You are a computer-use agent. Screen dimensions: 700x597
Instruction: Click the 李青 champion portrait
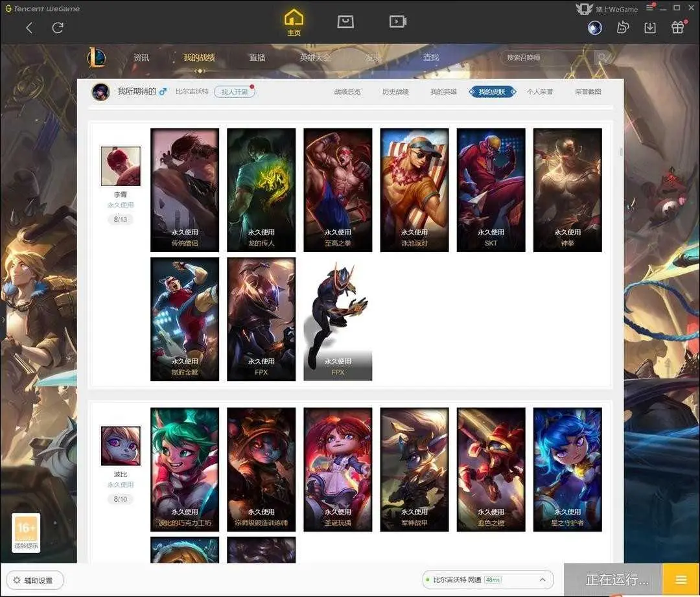pyautogui.click(x=121, y=166)
